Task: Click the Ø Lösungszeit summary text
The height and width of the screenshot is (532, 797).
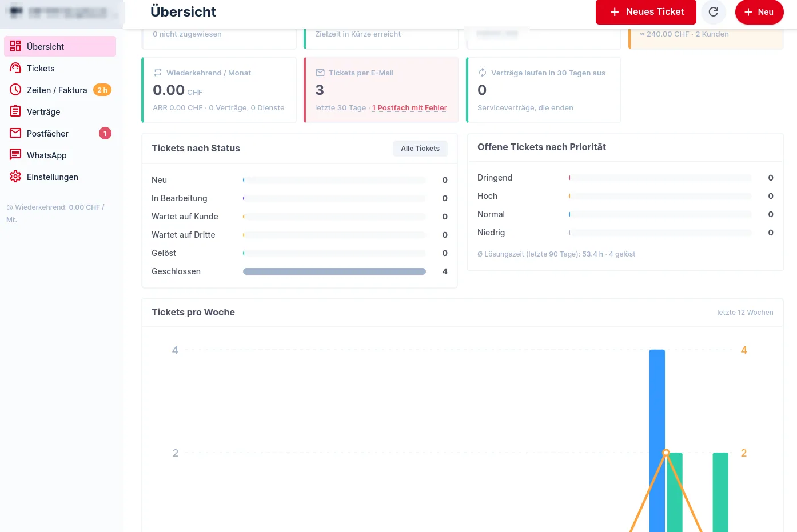Action: click(x=556, y=254)
